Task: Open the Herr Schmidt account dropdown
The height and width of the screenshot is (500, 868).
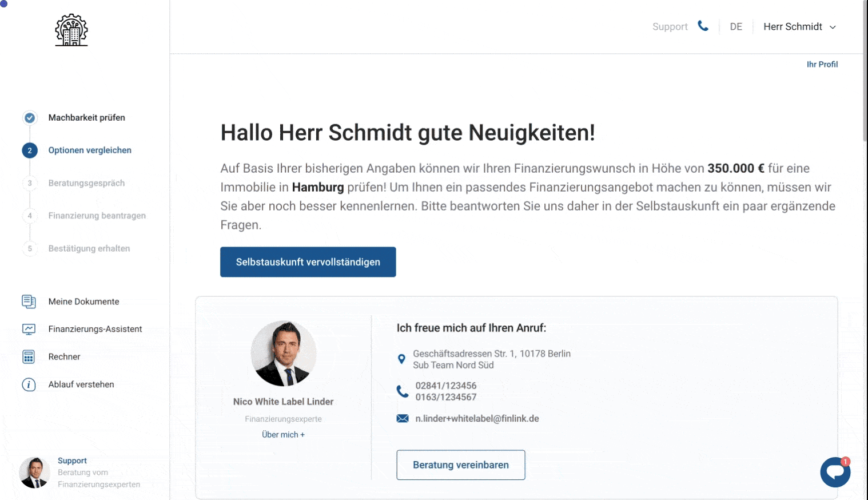Action: click(x=799, y=26)
